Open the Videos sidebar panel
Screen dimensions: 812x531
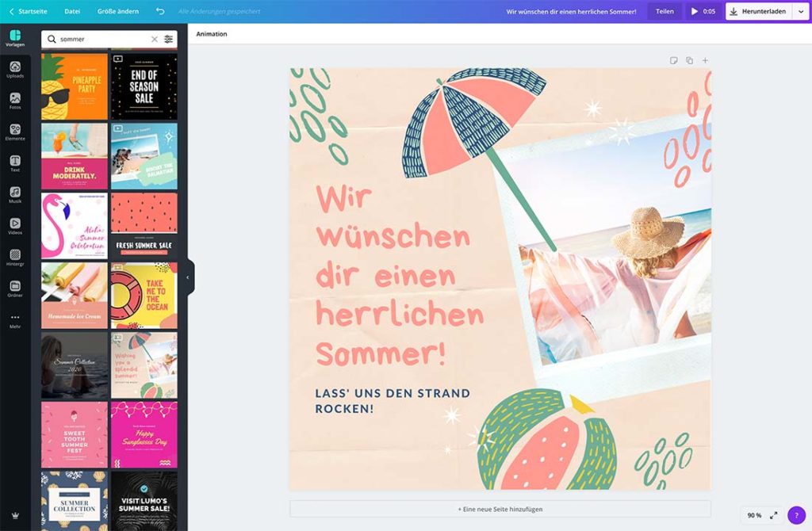(15, 226)
